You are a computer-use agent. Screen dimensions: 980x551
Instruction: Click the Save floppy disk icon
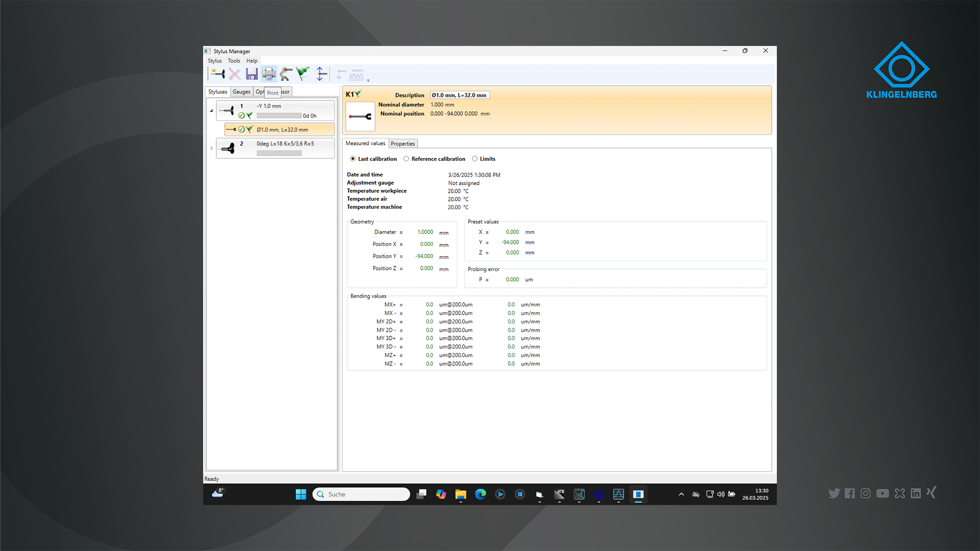(252, 74)
